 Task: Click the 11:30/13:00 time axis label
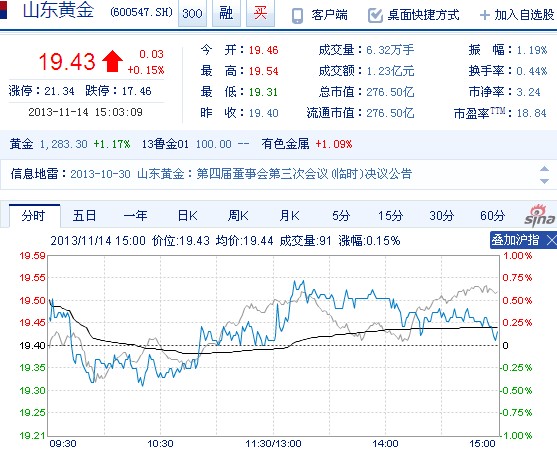point(273,444)
